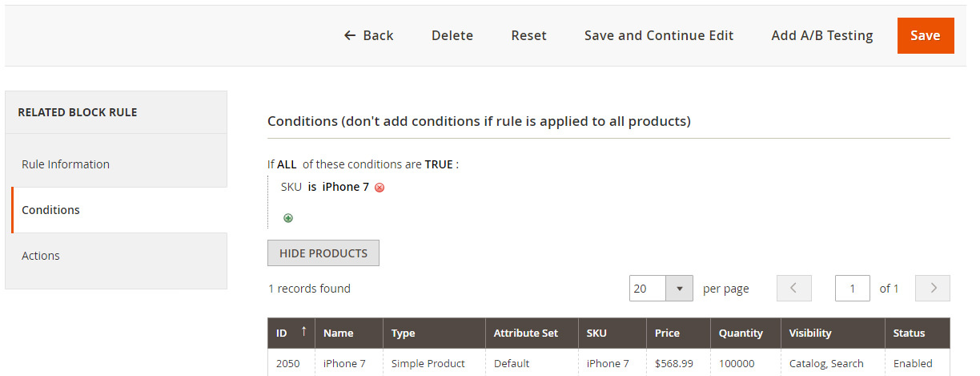
Task: Change ALL aggregator in conditions
Action: tap(287, 164)
